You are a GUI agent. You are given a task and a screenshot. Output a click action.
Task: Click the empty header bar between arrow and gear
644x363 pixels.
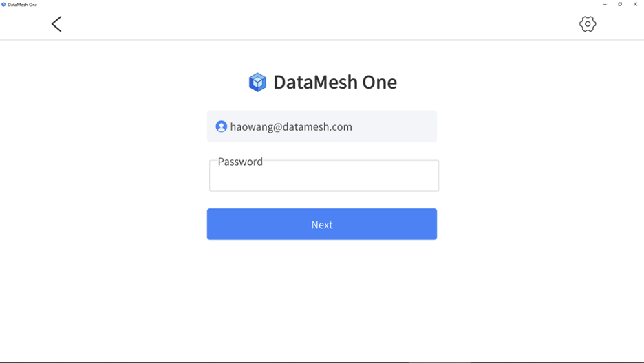pos(321,24)
